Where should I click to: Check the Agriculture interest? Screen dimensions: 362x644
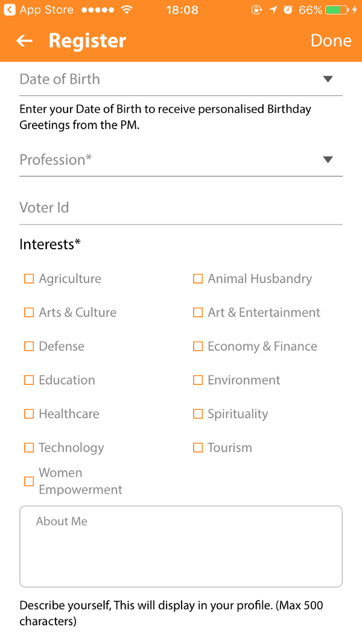pyautogui.click(x=28, y=278)
